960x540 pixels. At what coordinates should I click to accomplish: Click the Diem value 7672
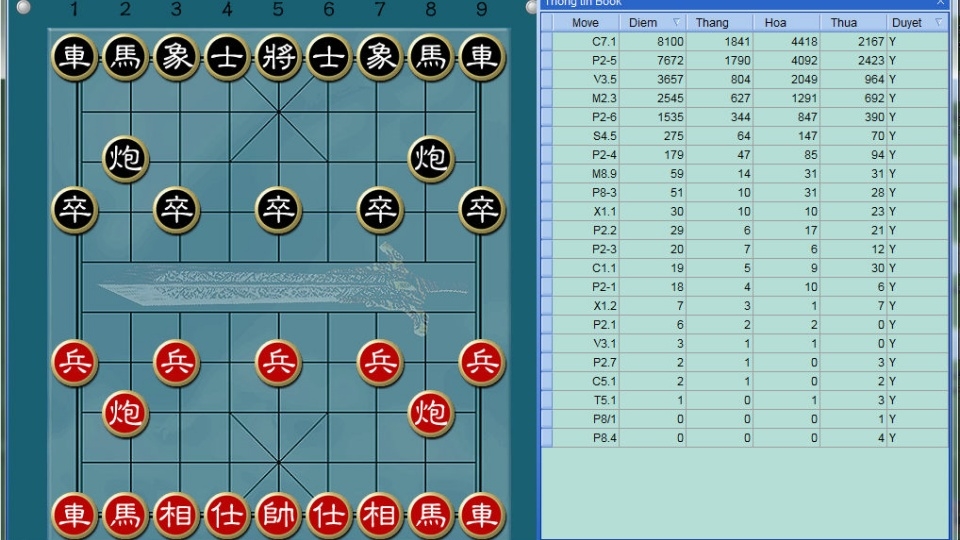coord(670,61)
